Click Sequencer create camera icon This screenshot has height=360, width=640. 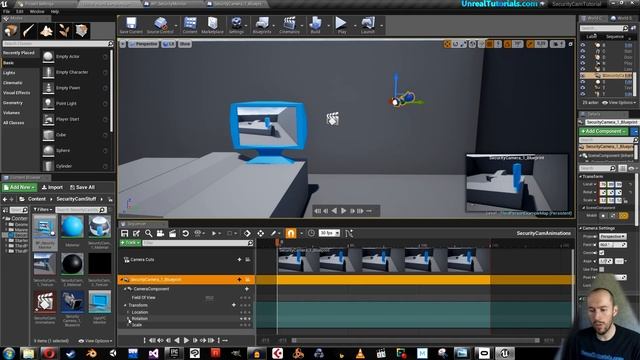click(x=160, y=233)
